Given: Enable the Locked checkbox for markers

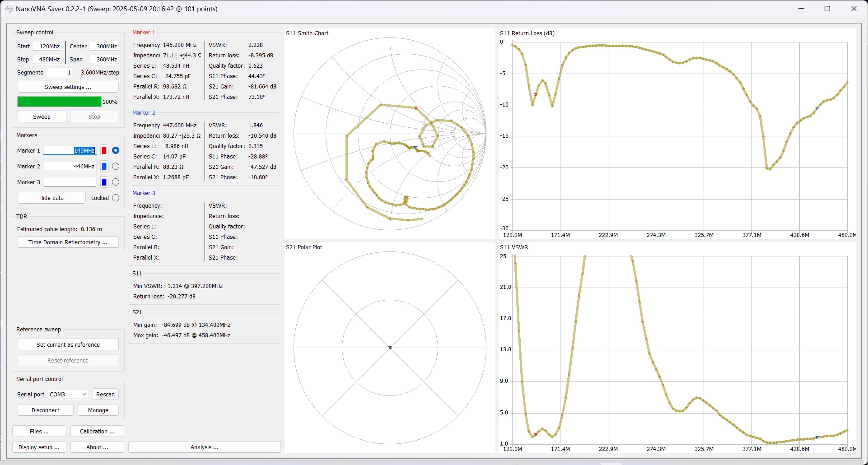Looking at the screenshot, I should pyautogui.click(x=116, y=198).
